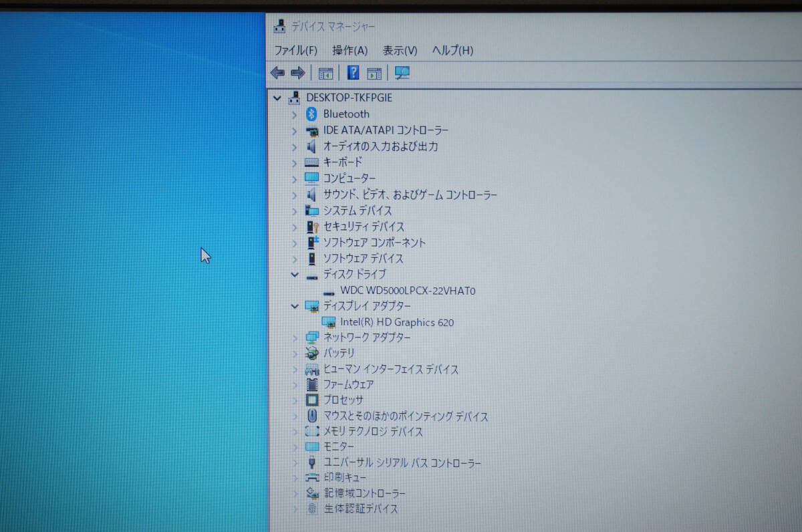The image size is (802, 532).
Task: Select the ソフトウェア コンポーネント label
Action: [x=374, y=243]
